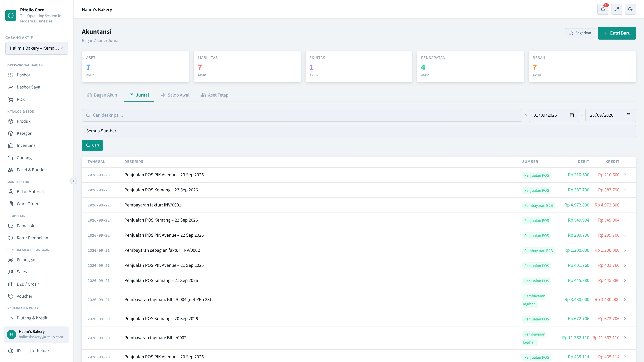Open the Sales sidebar item
Viewport: 644px width, 362px height.
click(x=37, y=271)
